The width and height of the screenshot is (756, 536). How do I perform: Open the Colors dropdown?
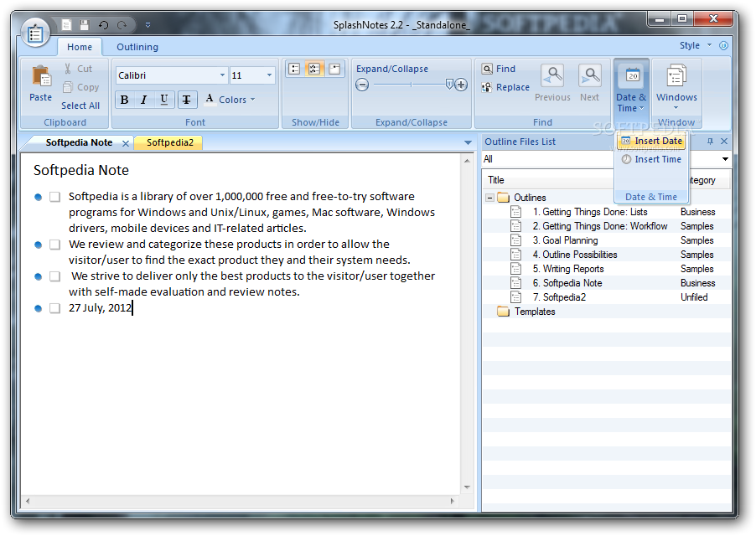tap(236, 100)
